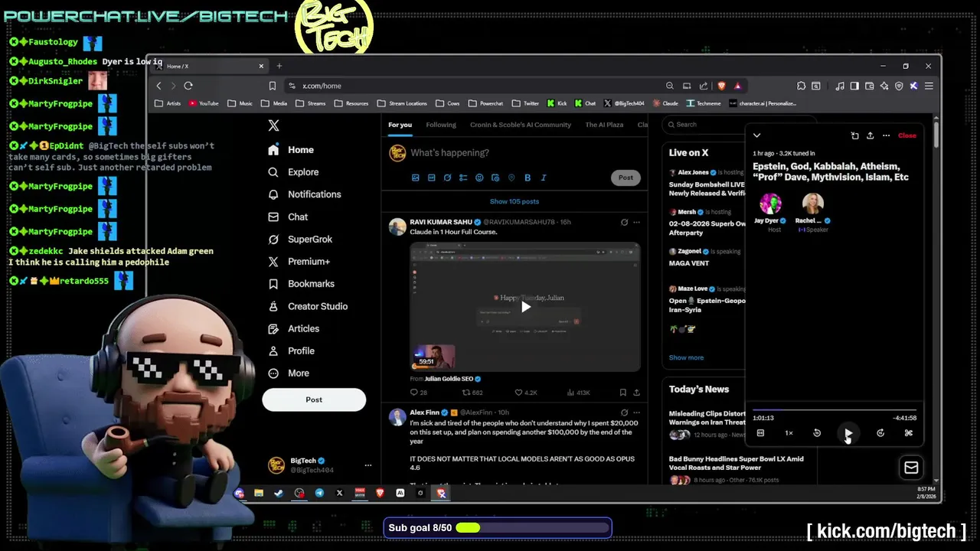Open Explore from the sidebar

[293, 172]
